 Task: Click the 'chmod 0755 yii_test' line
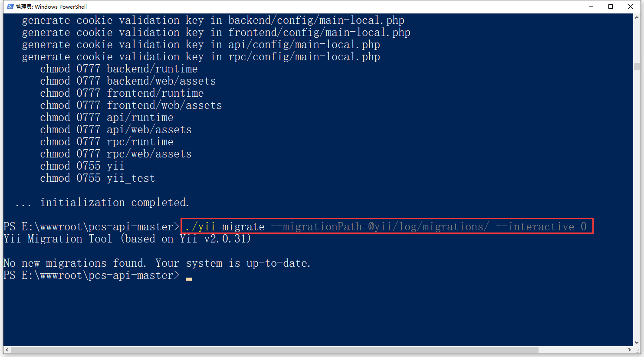97,178
